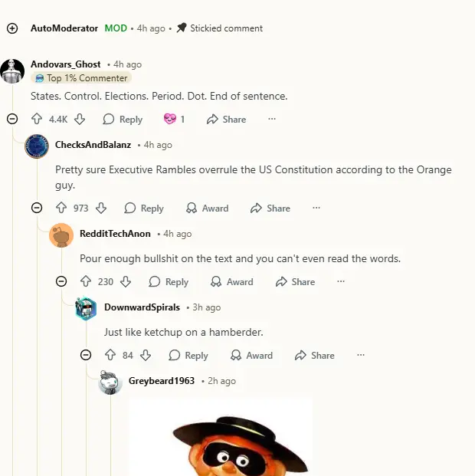Collapse Andovars_Ghost's comment thread
This screenshot has width=475, height=476.
(12, 119)
